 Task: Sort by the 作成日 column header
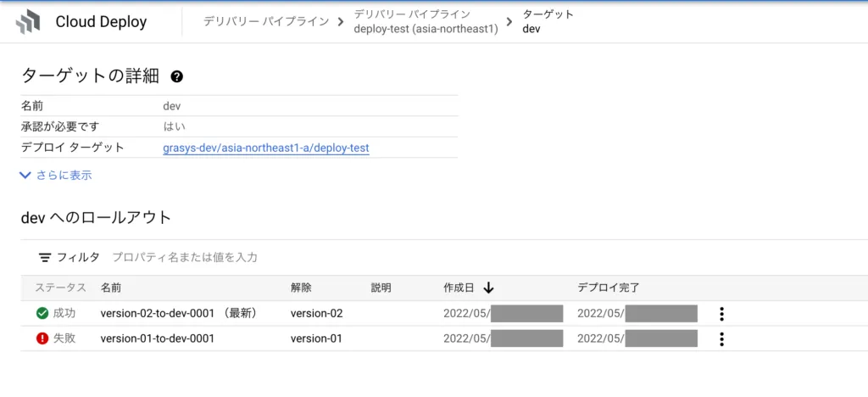459,288
